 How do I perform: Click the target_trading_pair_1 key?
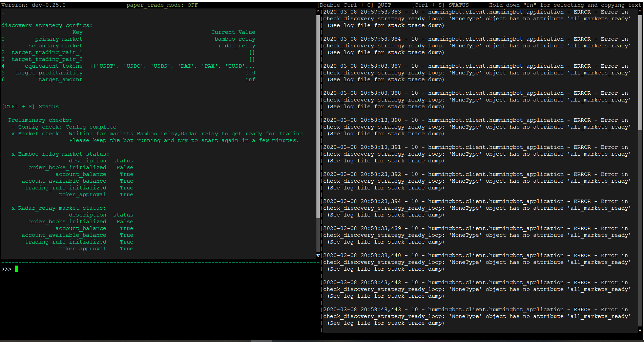[47, 52]
